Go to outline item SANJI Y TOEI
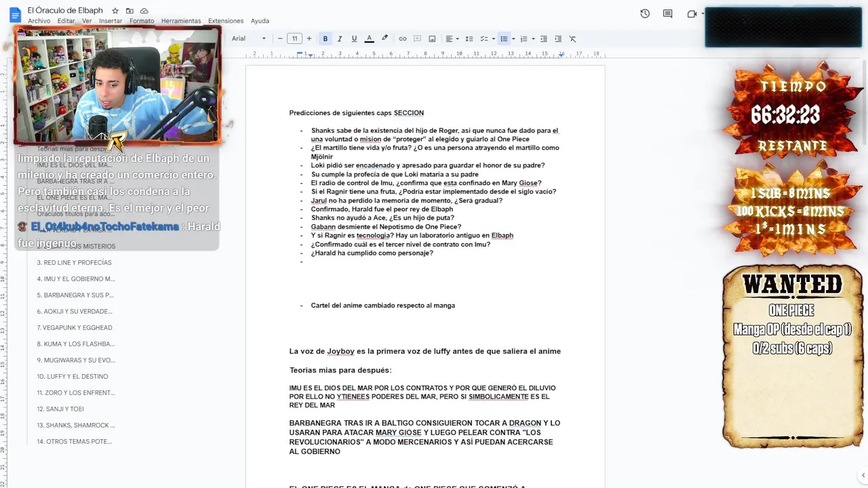The width and height of the screenshot is (868, 488). click(60, 409)
